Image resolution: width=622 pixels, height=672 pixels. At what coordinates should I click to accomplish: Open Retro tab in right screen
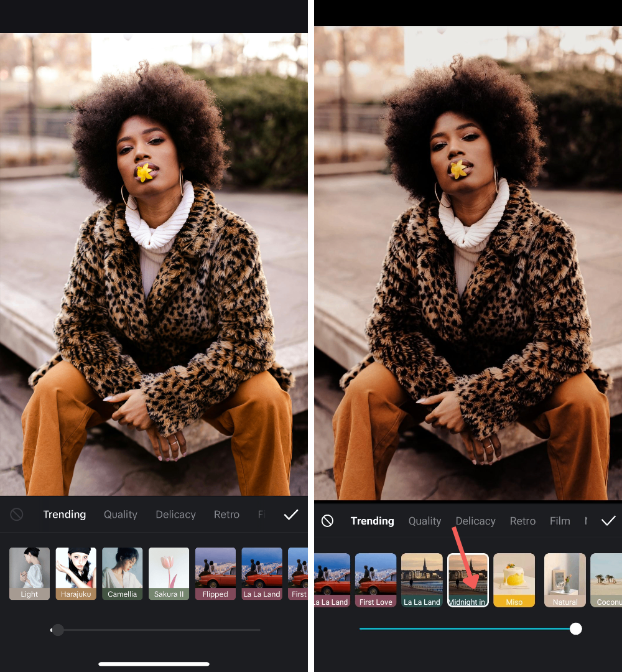(x=522, y=521)
